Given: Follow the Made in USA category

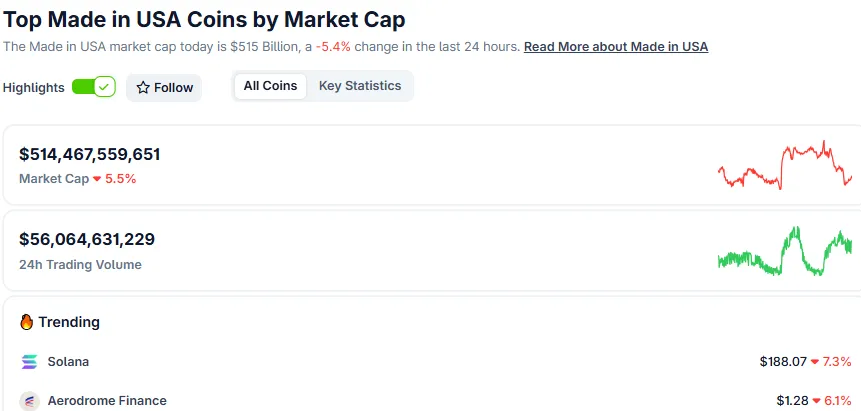Looking at the screenshot, I should click(x=164, y=88).
